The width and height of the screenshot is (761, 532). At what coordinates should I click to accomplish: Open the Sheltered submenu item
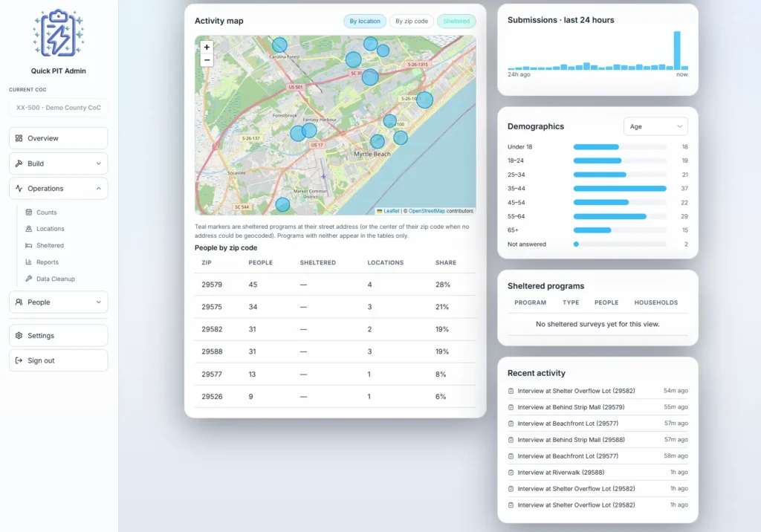point(50,246)
